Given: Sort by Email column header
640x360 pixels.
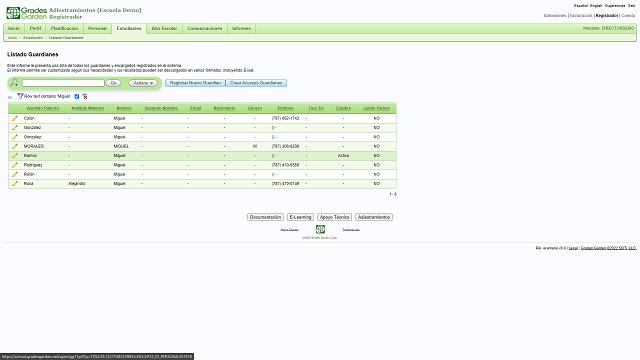Looking at the screenshot, I should click(x=196, y=108).
